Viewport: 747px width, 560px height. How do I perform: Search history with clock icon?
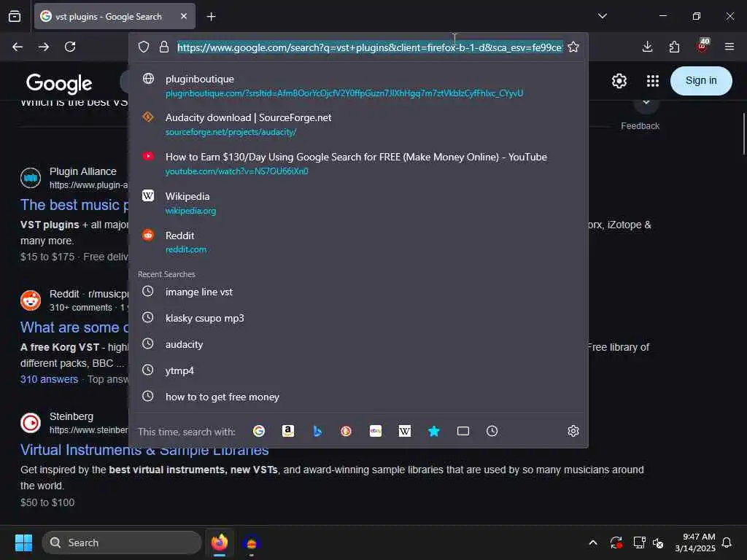pos(492,431)
